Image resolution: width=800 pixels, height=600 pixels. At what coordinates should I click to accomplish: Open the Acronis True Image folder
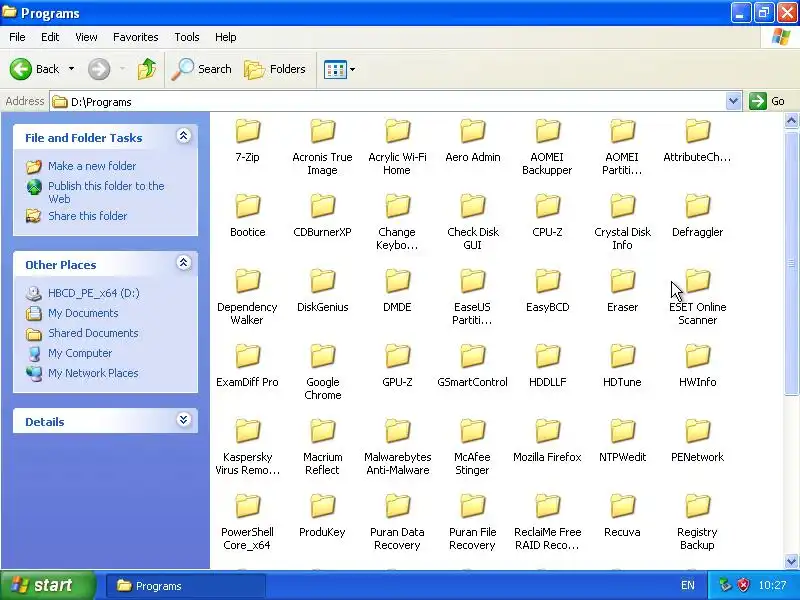click(322, 147)
